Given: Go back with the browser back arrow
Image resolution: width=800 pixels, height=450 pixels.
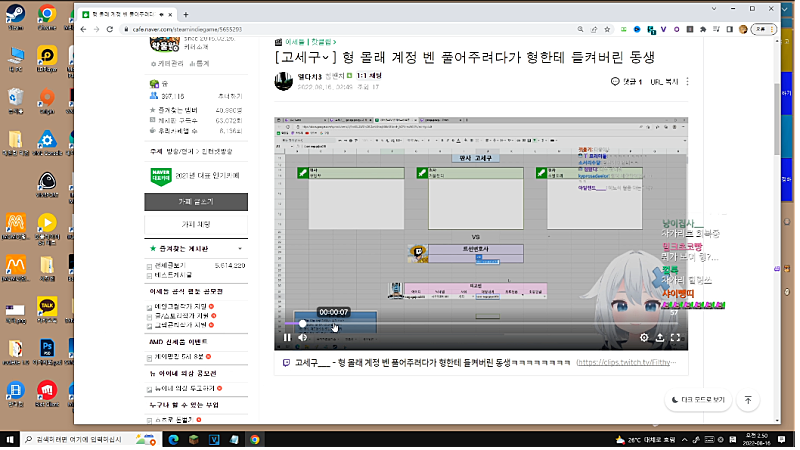Looking at the screenshot, I should pos(84,30).
